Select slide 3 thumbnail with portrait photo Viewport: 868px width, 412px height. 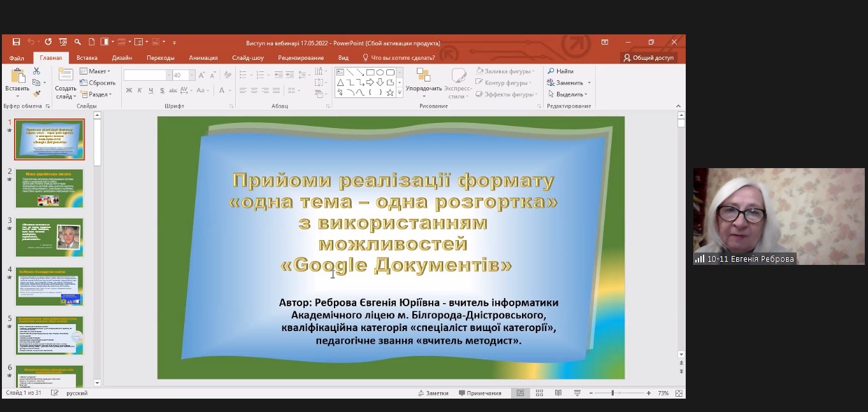coord(49,238)
